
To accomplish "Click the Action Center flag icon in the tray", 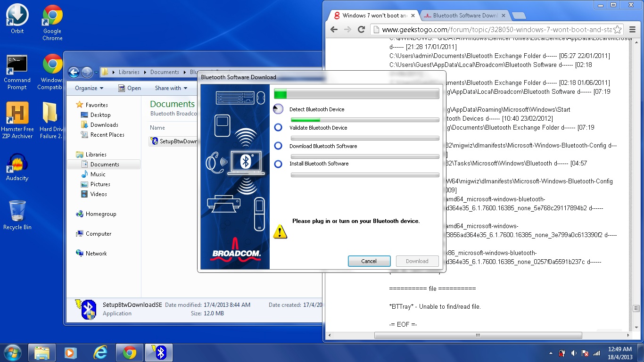I will [x=585, y=353].
